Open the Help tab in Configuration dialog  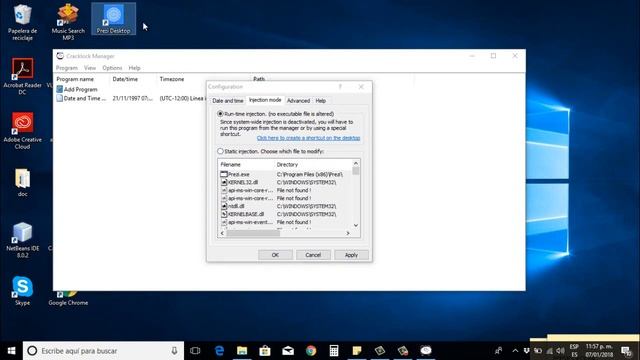point(321,100)
